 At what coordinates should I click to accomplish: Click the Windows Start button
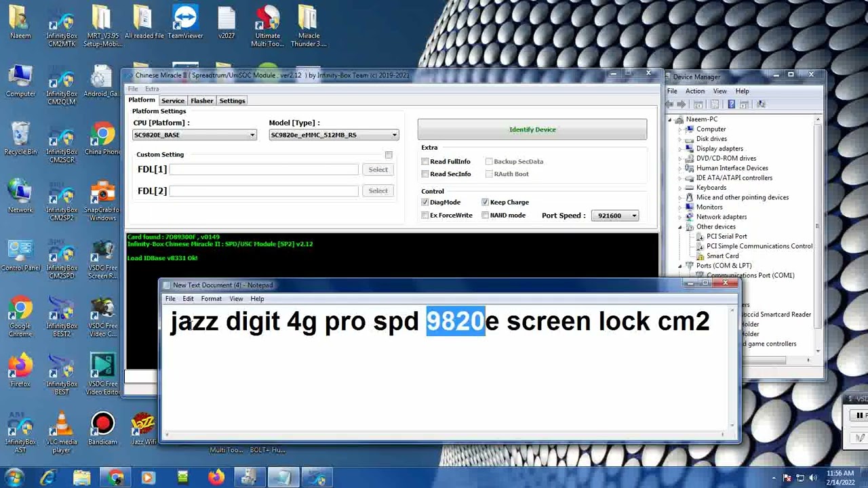pos(14,477)
